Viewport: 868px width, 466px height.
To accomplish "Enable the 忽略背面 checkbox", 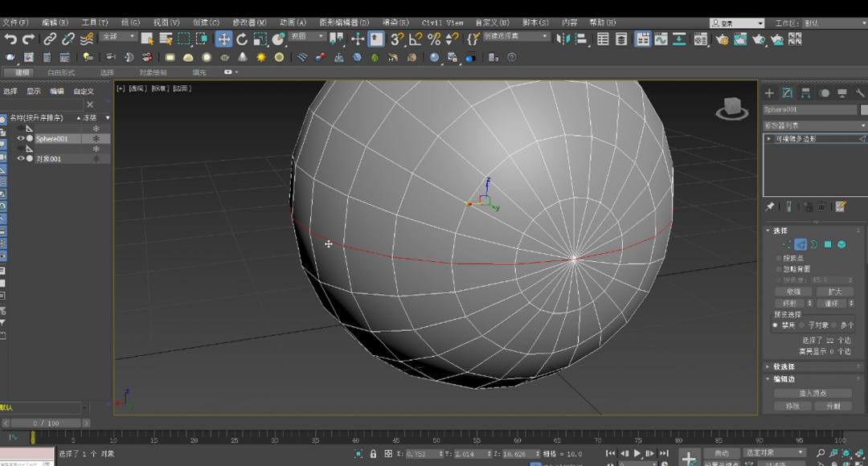I will point(779,269).
